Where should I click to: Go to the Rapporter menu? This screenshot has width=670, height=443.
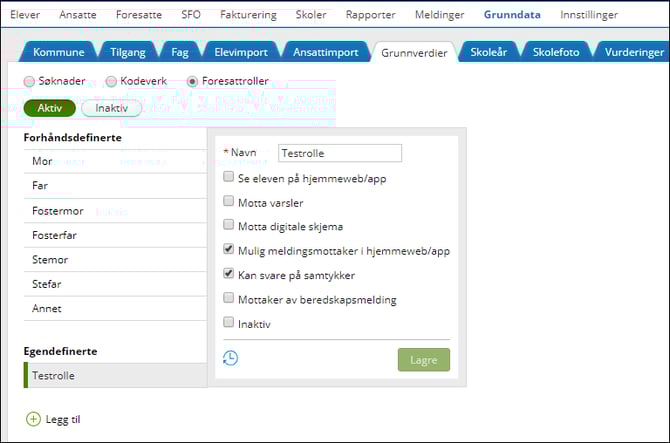pyautogui.click(x=370, y=15)
